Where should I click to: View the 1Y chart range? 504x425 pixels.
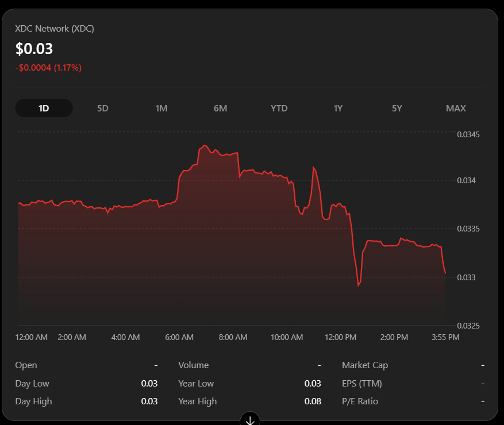[x=338, y=108]
